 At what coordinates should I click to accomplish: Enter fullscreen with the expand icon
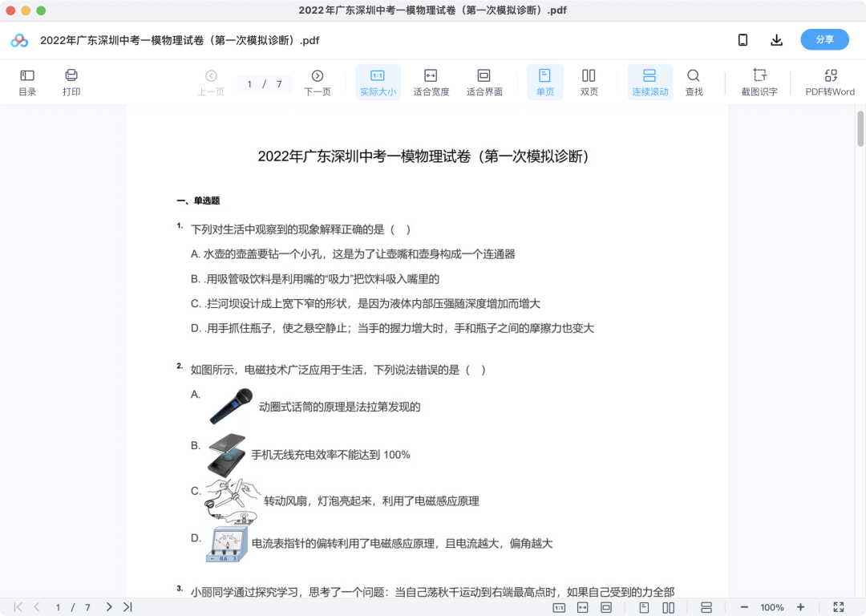(x=839, y=607)
